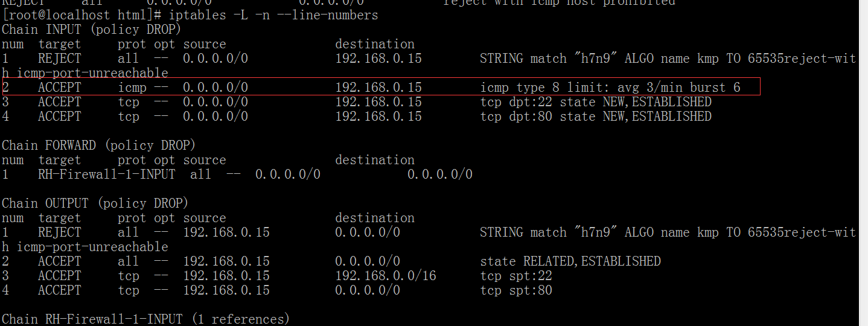This screenshot has width=868, height=326.
Task: Click the REJECT target in OUTPUT rule 1
Action: click(x=59, y=232)
